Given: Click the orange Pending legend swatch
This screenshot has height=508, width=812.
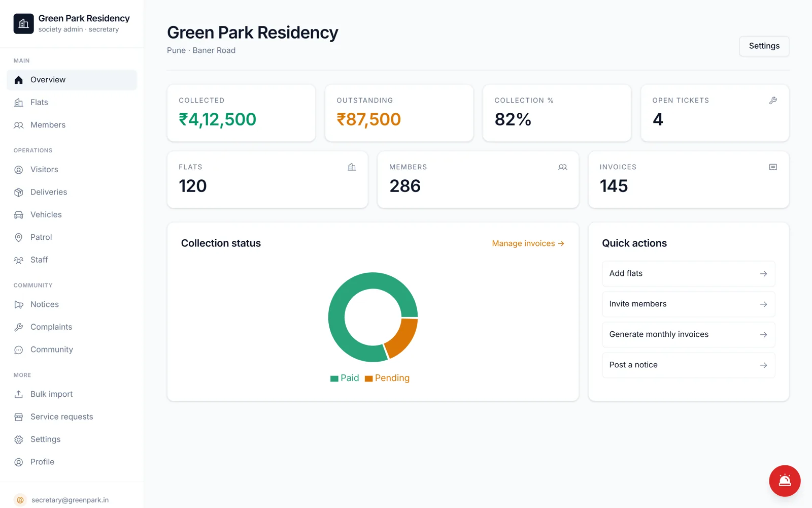Looking at the screenshot, I should pos(369,378).
